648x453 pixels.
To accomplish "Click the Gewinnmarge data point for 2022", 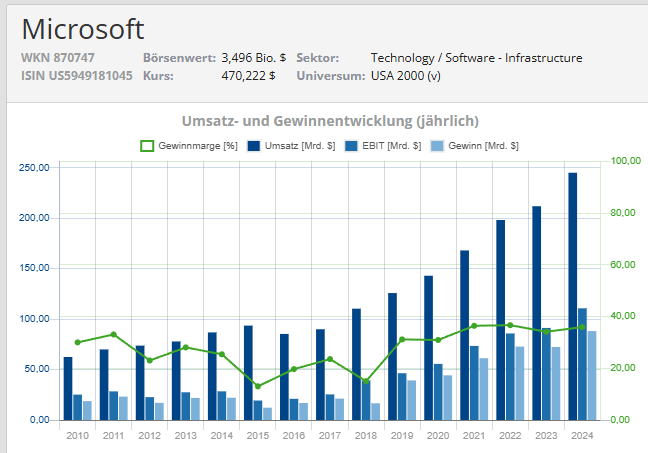I will coord(510,325).
